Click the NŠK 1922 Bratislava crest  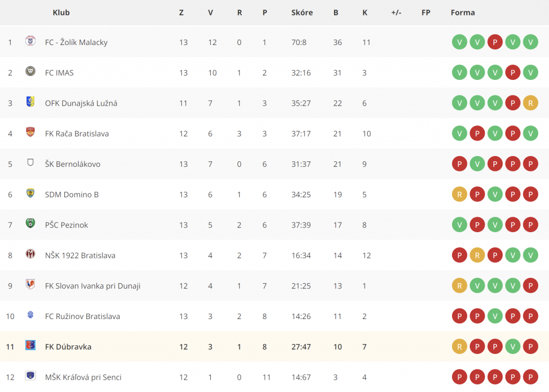pos(31,254)
